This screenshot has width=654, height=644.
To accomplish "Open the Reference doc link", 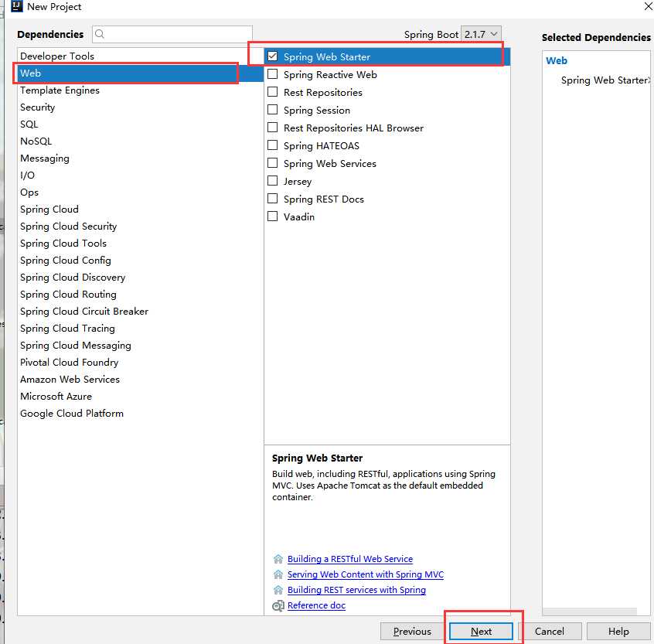I will tap(316, 605).
